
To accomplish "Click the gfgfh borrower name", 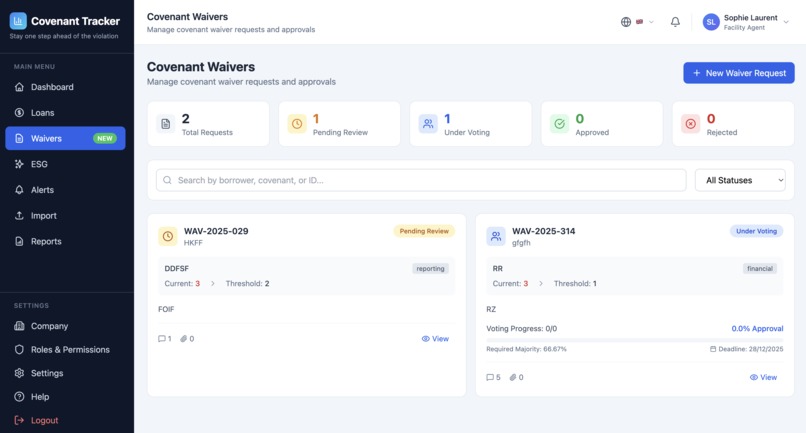I will pos(521,243).
